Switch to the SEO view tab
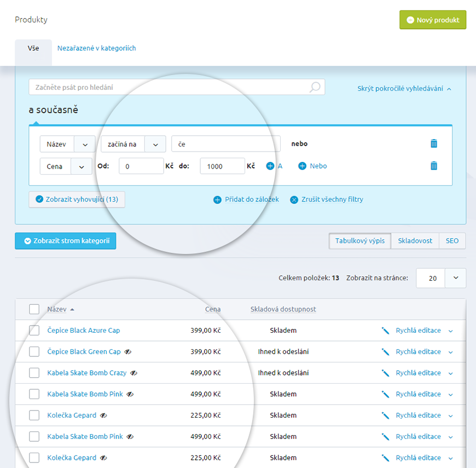 tap(452, 241)
